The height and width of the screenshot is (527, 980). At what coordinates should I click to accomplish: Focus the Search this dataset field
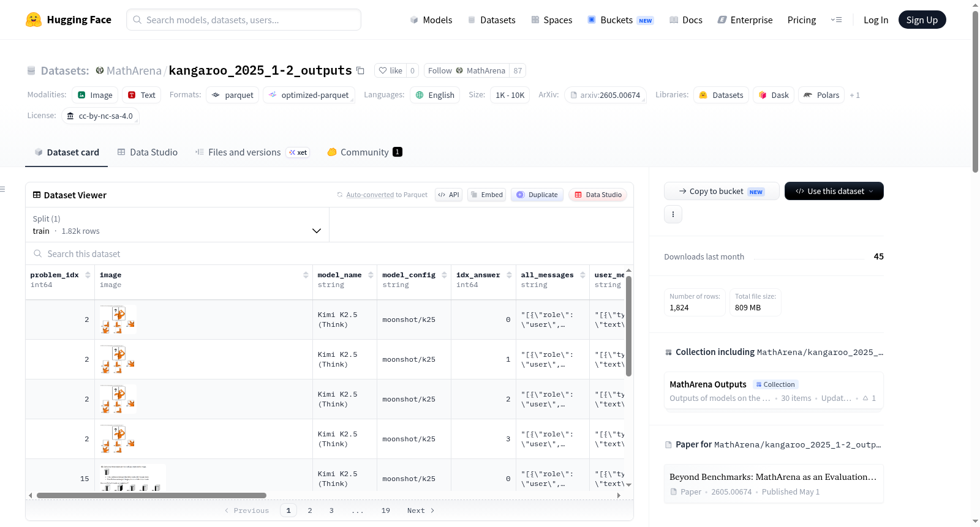click(x=330, y=253)
